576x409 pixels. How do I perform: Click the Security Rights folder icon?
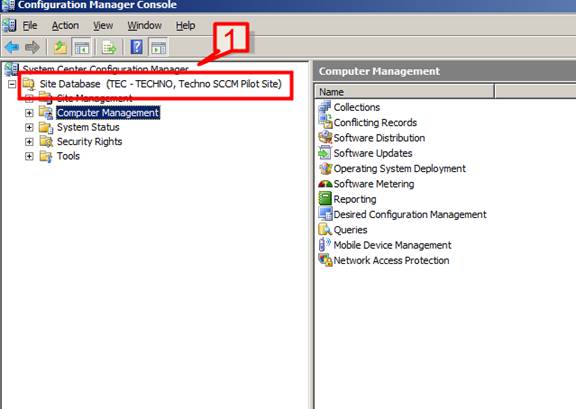[x=46, y=141]
